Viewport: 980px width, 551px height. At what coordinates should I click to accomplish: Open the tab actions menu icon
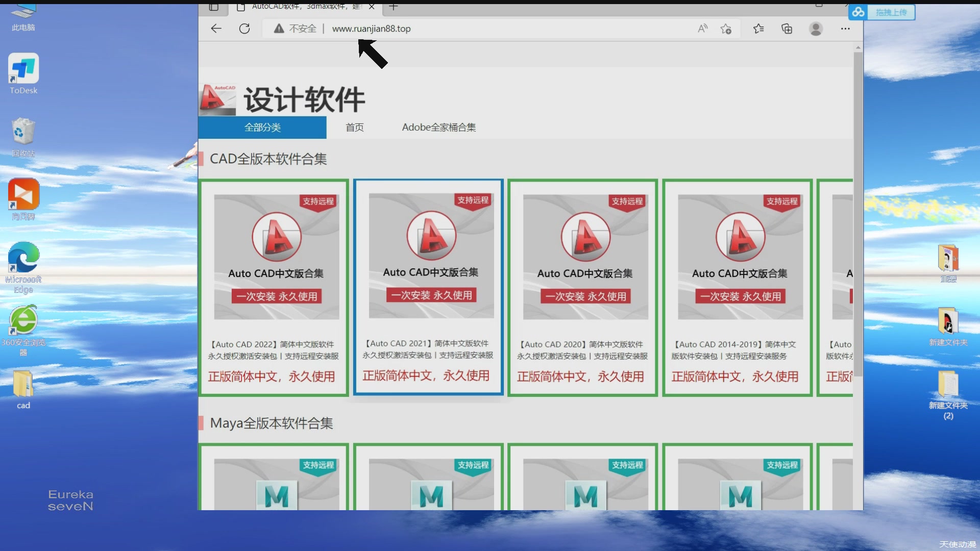click(214, 7)
